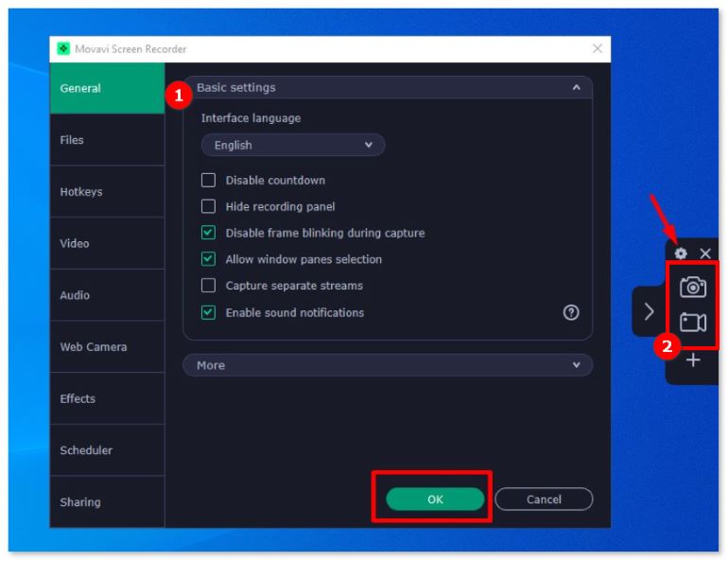Take a screenshot with the camera icon
Image resolution: width=728 pixels, height=561 pixels.
pos(693,287)
